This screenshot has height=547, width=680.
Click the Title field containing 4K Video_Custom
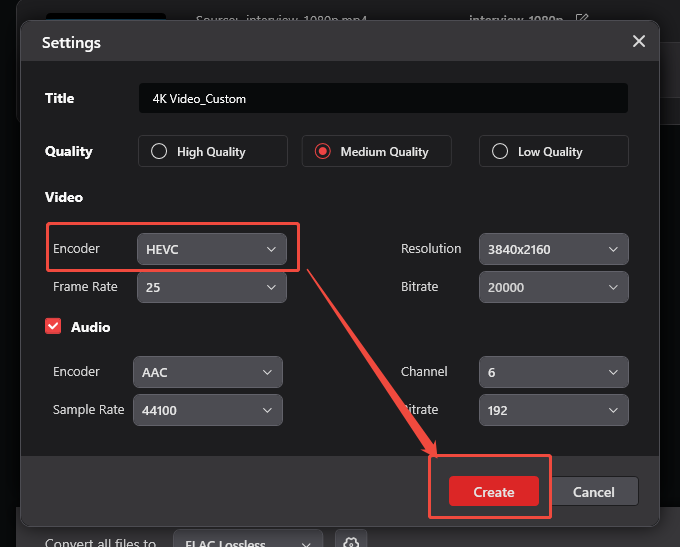pos(383,98)
